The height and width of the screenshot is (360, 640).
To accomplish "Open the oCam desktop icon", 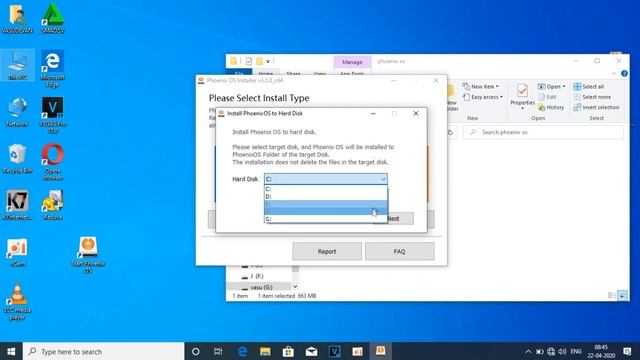I will point(17,252).
